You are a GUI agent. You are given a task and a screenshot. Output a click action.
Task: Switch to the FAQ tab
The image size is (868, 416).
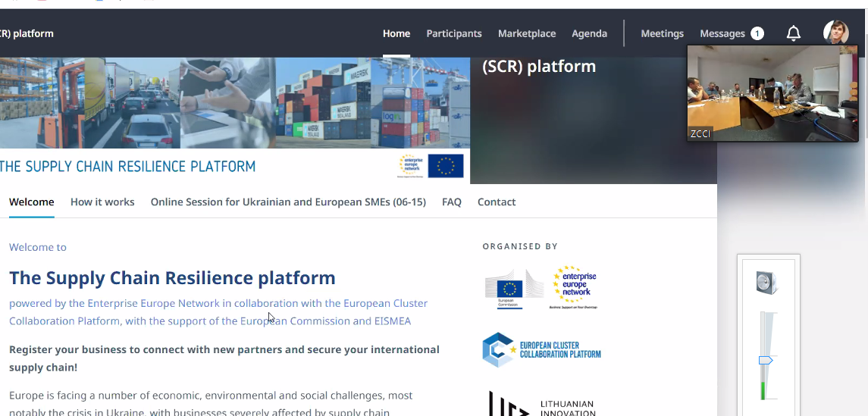click(x=452, y=202)
